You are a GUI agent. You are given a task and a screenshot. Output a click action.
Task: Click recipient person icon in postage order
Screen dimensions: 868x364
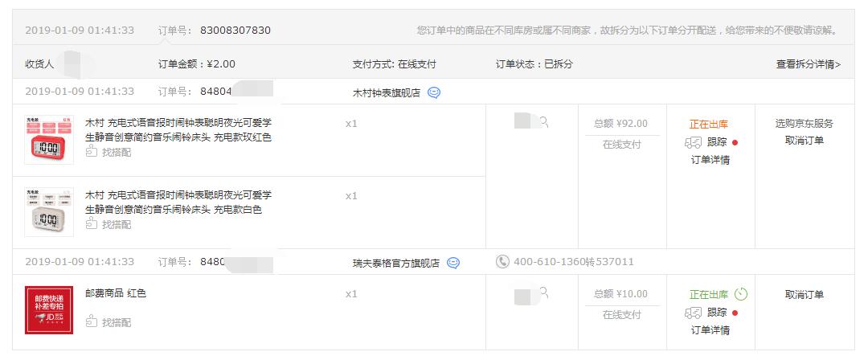pos(544,292)
